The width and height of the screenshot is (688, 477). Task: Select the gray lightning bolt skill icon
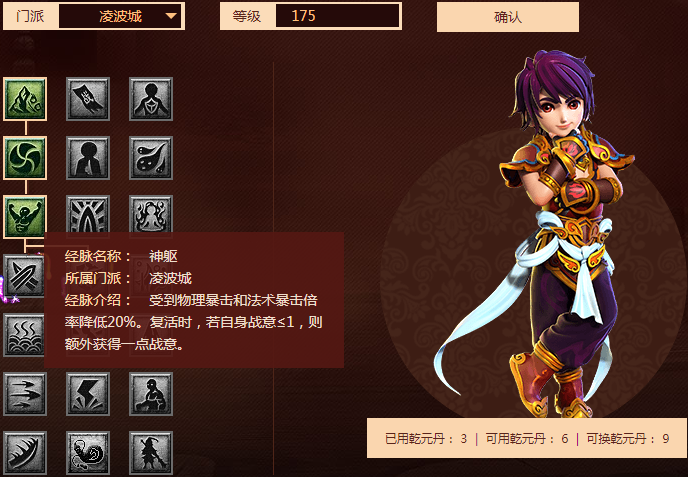pyautogui.click(x=88, y=394)
